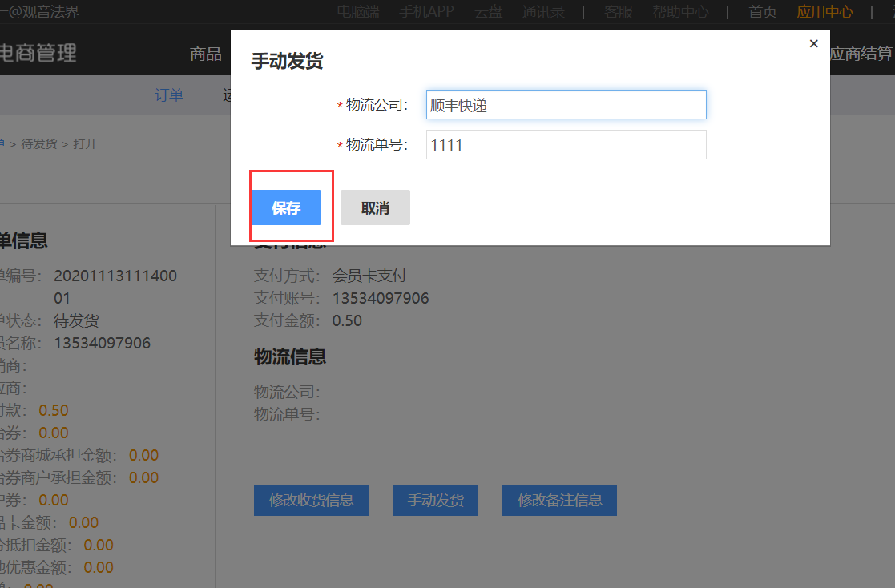895x588 pixels.
Task: Click the order number 20201113111400
Action: click(115, 276)
